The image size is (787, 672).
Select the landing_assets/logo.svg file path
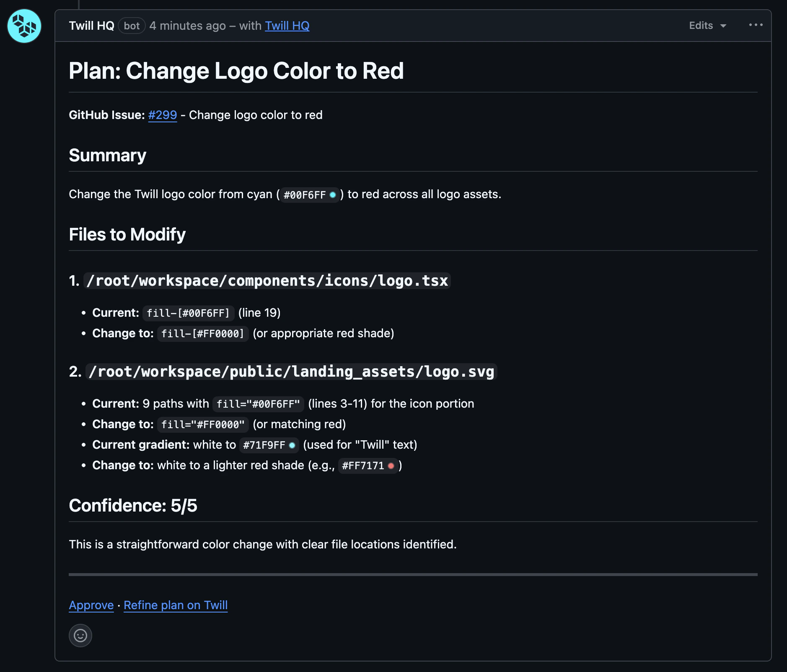pos(291,372)
